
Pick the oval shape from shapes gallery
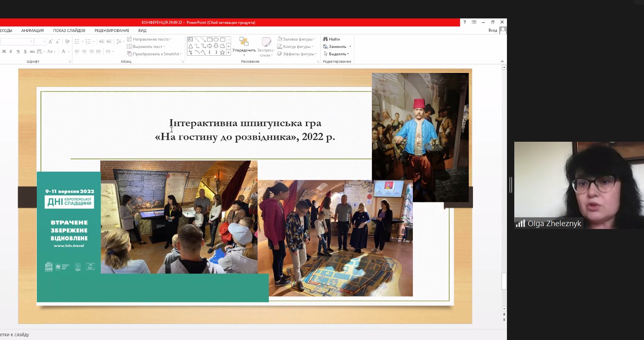(x=216, y=40)
